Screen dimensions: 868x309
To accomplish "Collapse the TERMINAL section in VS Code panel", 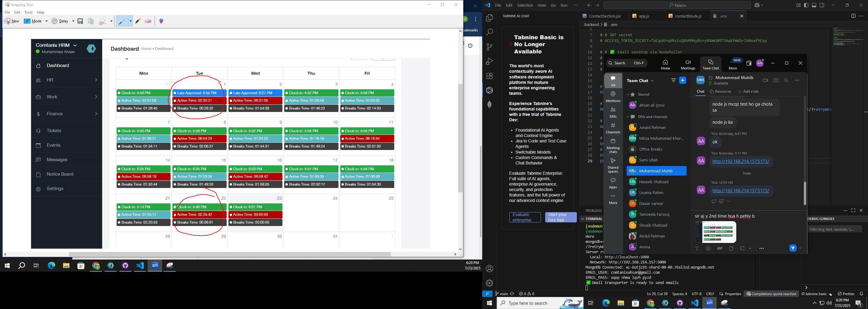I will [583, 218].
